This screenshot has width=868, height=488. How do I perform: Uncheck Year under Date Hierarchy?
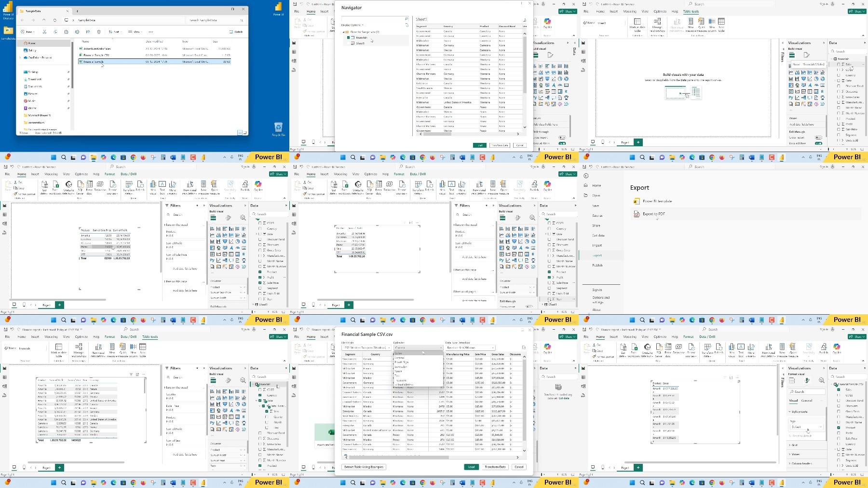pos(267,411)
